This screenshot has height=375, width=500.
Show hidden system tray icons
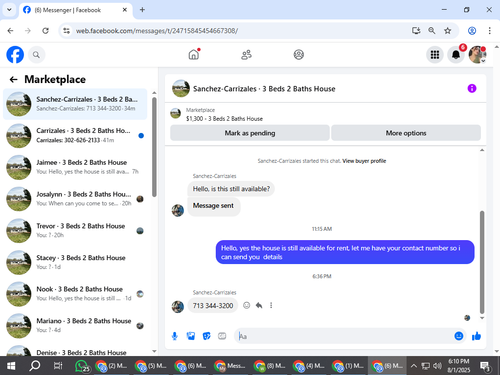[414, 366]
